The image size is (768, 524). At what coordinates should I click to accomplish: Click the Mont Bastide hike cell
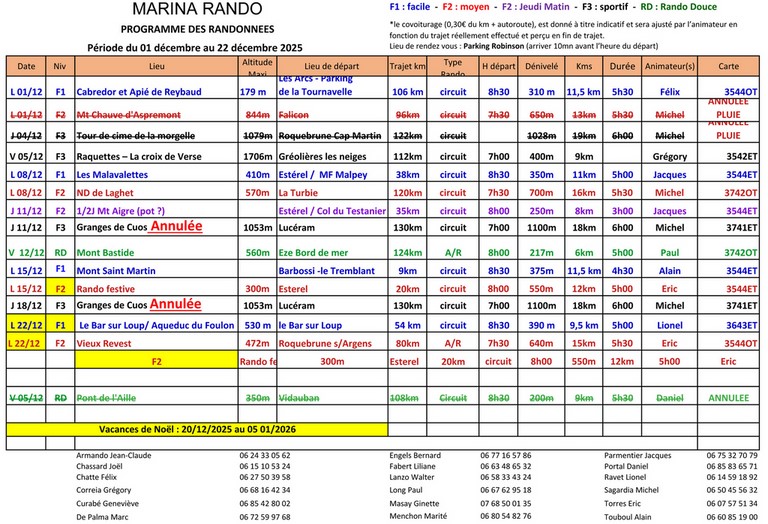pos(104,253)
